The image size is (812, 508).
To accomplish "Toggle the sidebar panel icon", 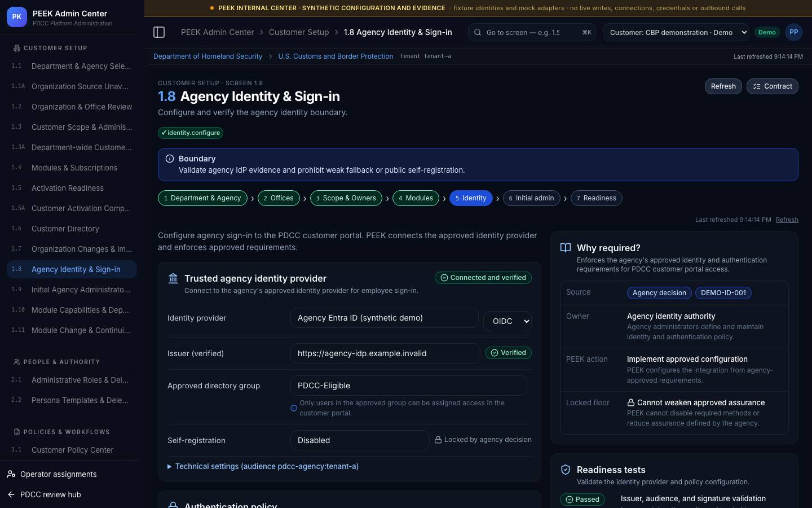I will coord(159,32).
